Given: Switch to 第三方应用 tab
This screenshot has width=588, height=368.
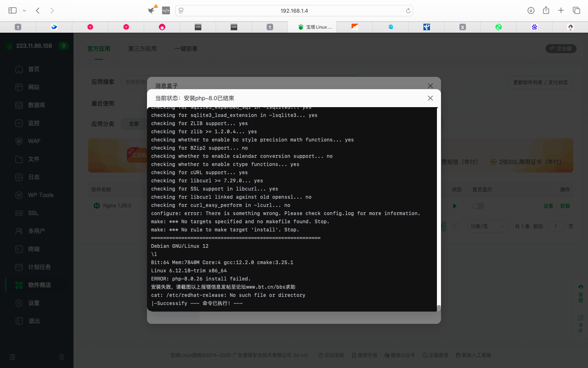Looking at the screenshot, I should pyautogui.click(x=142, y=49).
